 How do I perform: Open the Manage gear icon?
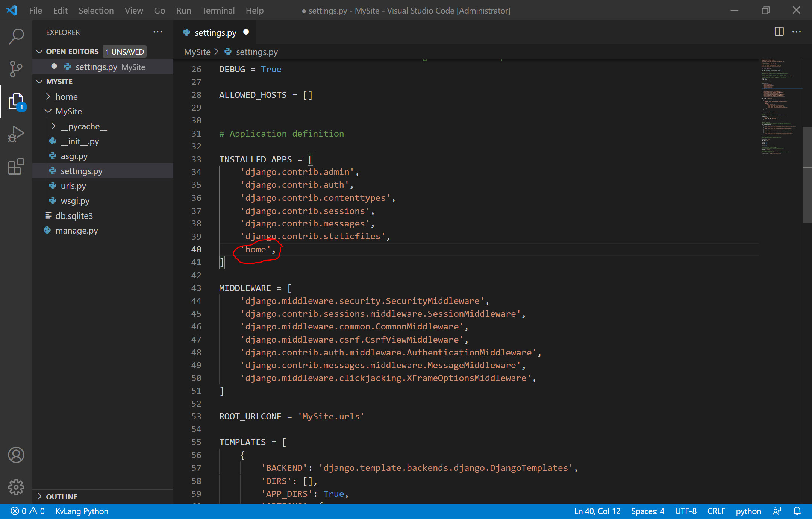tap(16, 487)
